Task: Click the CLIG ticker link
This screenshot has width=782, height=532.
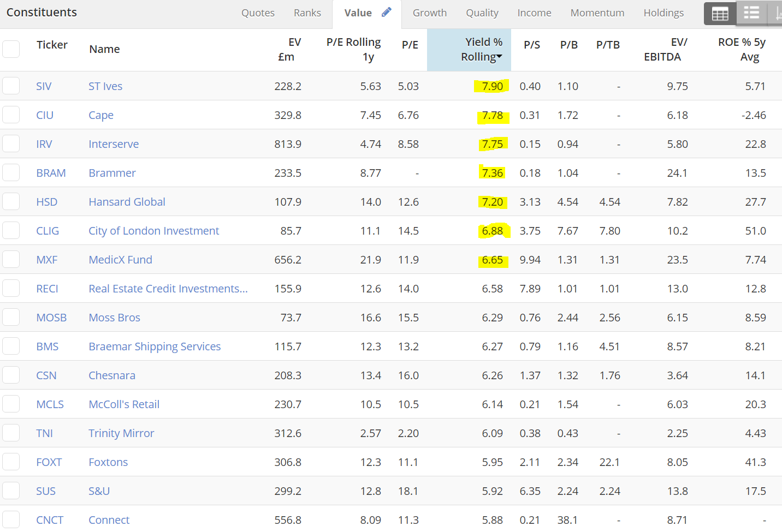Action: (x=48, y=231)
